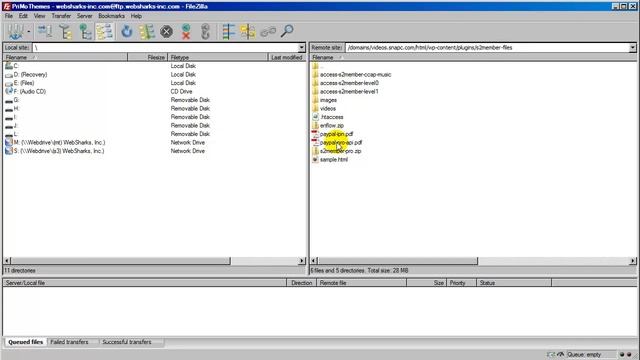Open the remote file search magnifier
This screenshot has height=360, width=640.
tap(287, 31)
